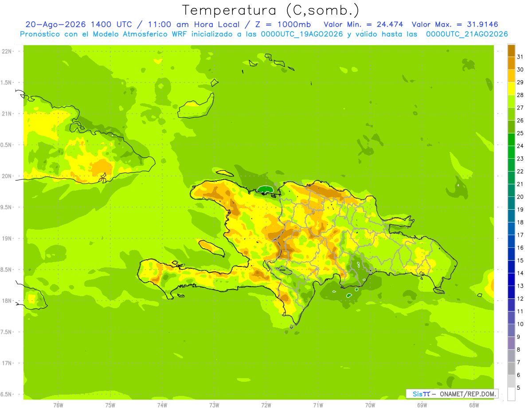Screen dimensions: 532x411
Task: Click the '20-Ago-2026 1400 UTC' forecast date text
Action: [x=78, y=25]
